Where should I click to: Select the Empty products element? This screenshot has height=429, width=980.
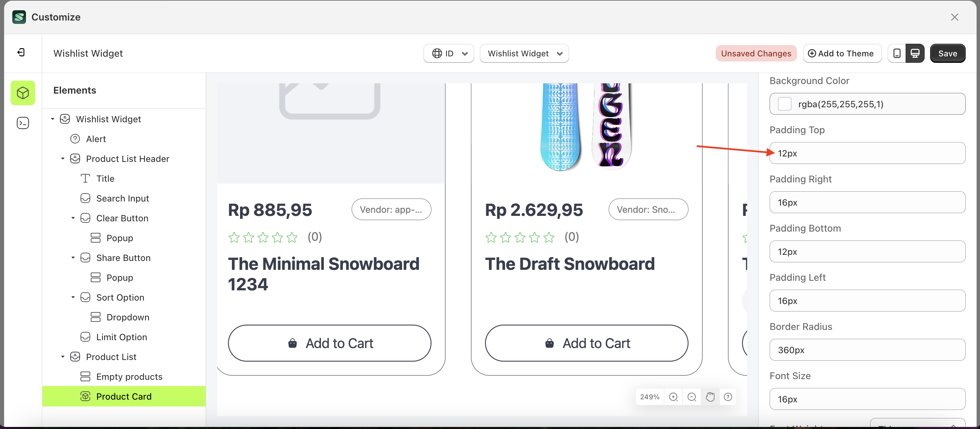pos(129,376)
